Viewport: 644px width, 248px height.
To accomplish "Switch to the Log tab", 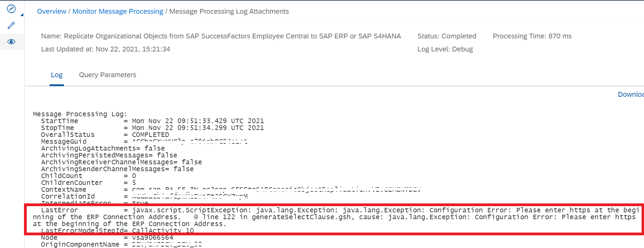I will coord(57,75).
